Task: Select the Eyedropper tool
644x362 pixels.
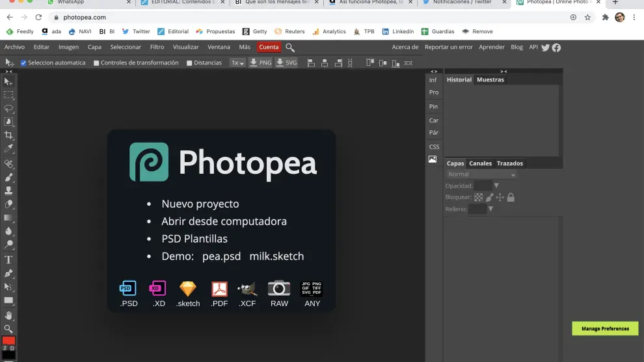Action: point(8,149)
